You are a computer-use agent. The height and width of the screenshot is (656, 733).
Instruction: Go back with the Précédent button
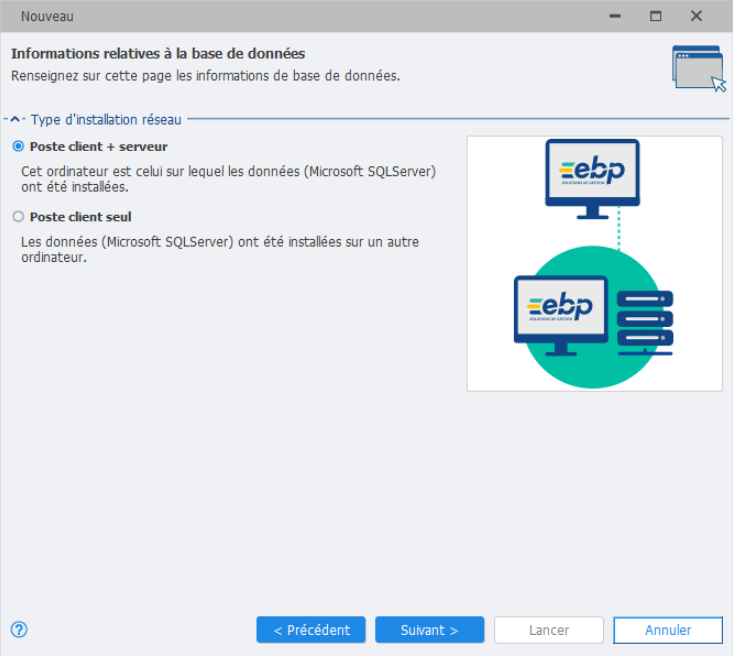(x=311, y=630)
